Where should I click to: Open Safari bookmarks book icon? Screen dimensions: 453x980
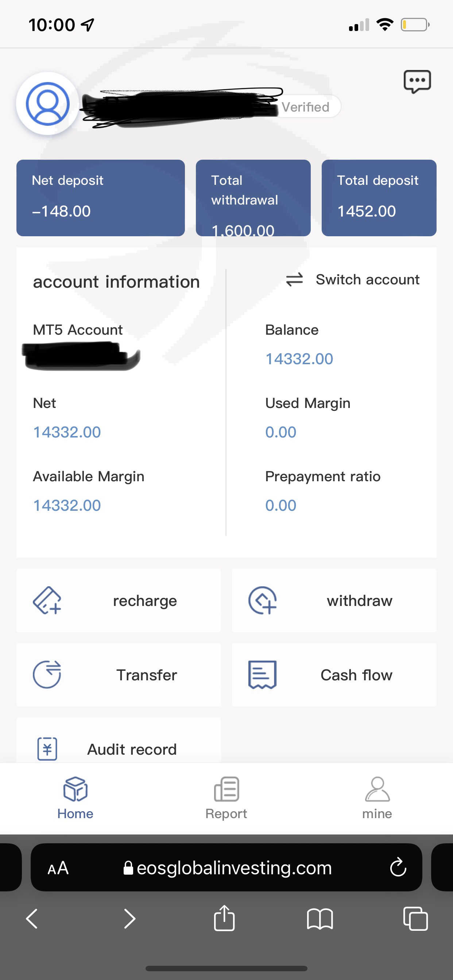pos(320,918)
